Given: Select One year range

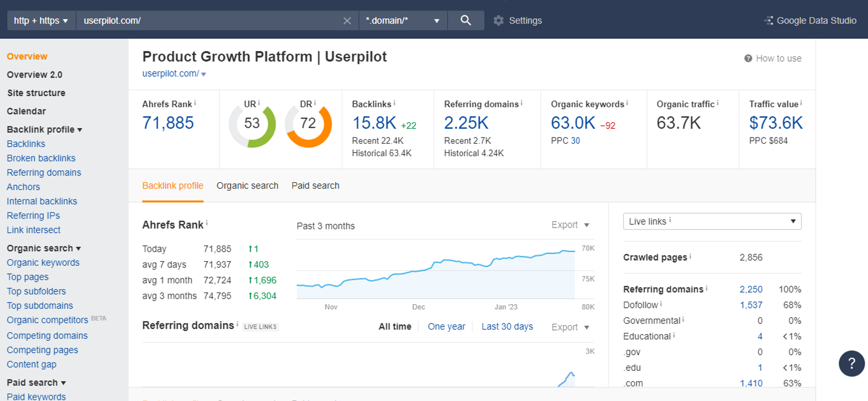Looking at the screenshot, I should coord(447,326).
